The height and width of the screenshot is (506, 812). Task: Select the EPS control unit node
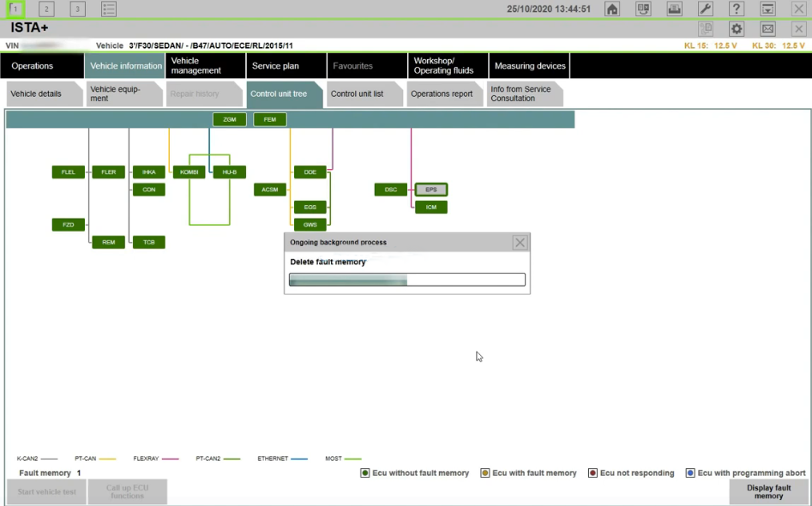[x=431, y=190]
